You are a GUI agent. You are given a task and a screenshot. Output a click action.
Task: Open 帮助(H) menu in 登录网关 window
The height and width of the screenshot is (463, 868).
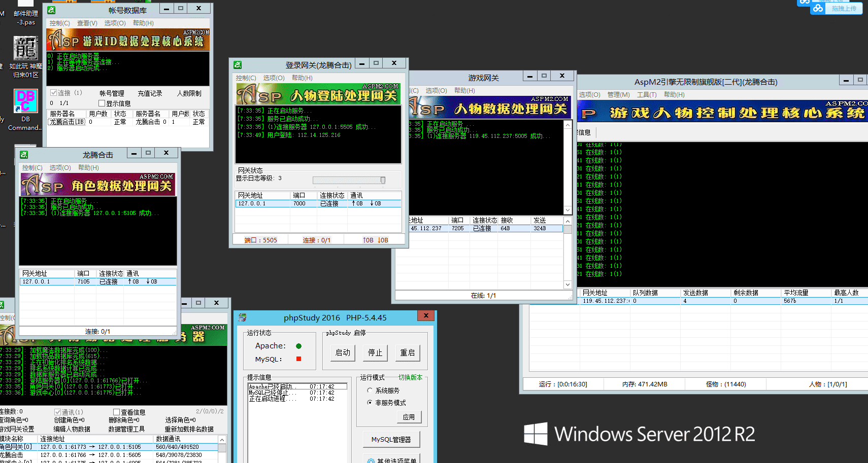(302, 78)
